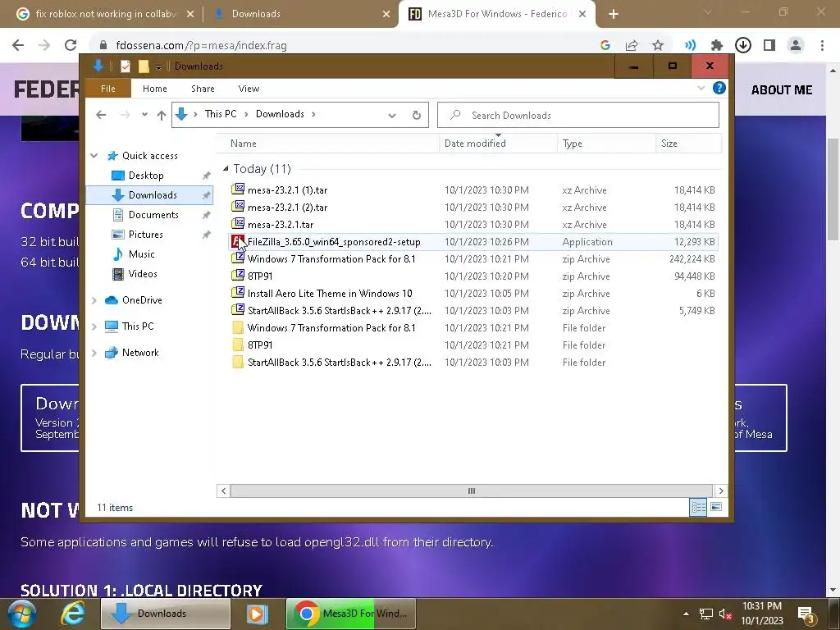Image resolution: width=840 pixels, height=630 pixels.
Task: Select mesa-23.2.1.tar archive icon
Action: coord(238,223)
